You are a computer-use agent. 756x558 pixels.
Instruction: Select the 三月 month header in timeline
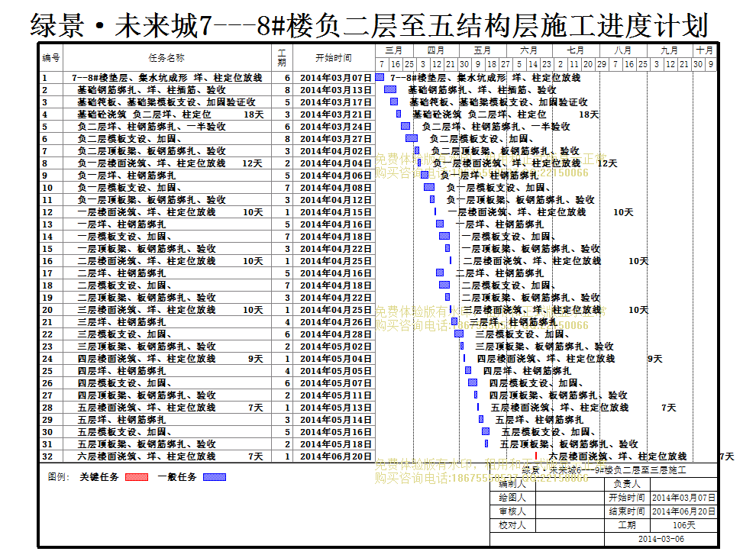[x=394, y=50]
